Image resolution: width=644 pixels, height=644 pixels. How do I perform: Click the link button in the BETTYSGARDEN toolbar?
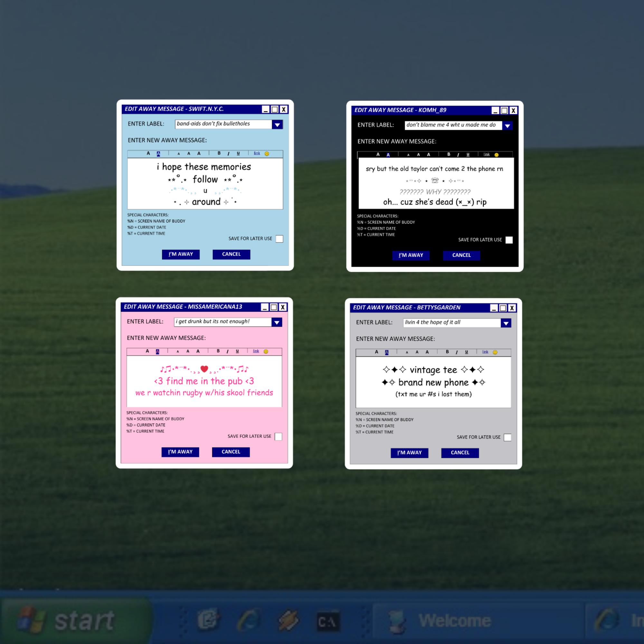point(485,352)
